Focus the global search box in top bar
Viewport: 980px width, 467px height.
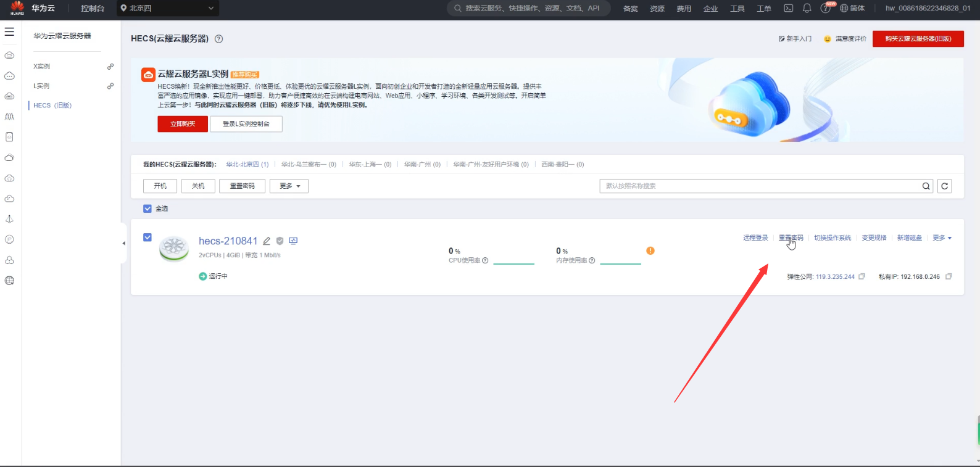point(529,8)
